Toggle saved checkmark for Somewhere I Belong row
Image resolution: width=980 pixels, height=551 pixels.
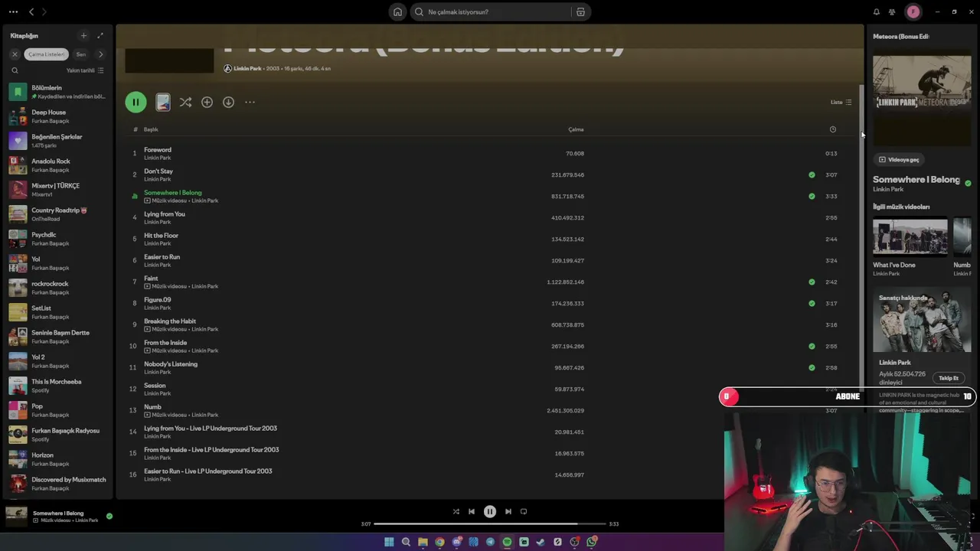click(812, 196)
